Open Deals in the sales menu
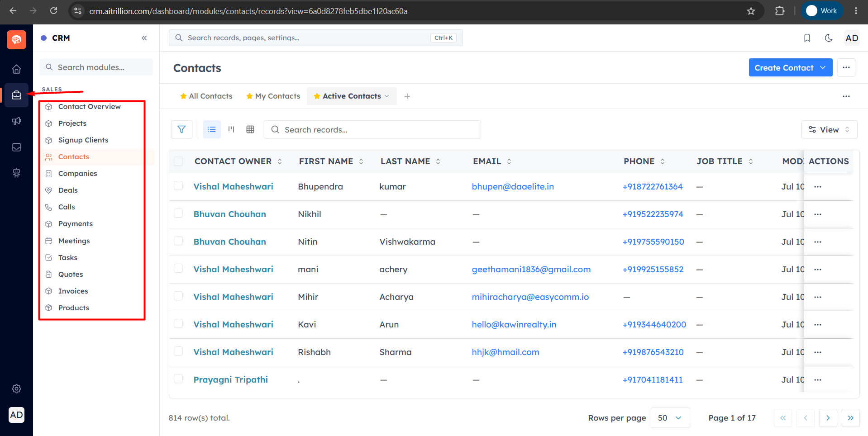 click(x=68, y=190)
